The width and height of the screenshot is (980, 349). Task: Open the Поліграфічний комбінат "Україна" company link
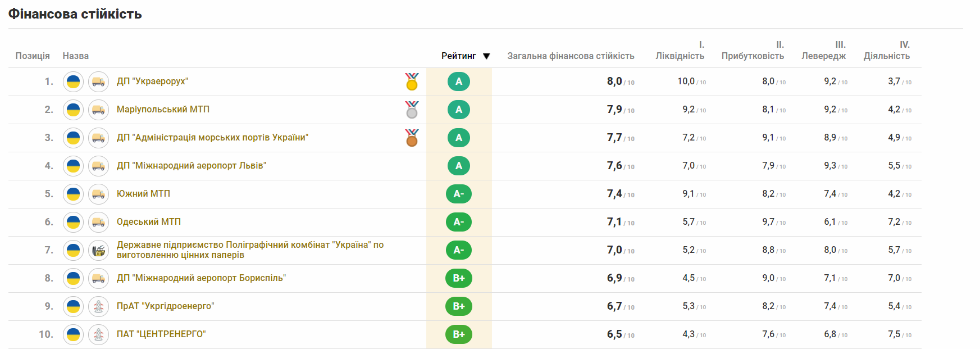(x=250, y=250)
